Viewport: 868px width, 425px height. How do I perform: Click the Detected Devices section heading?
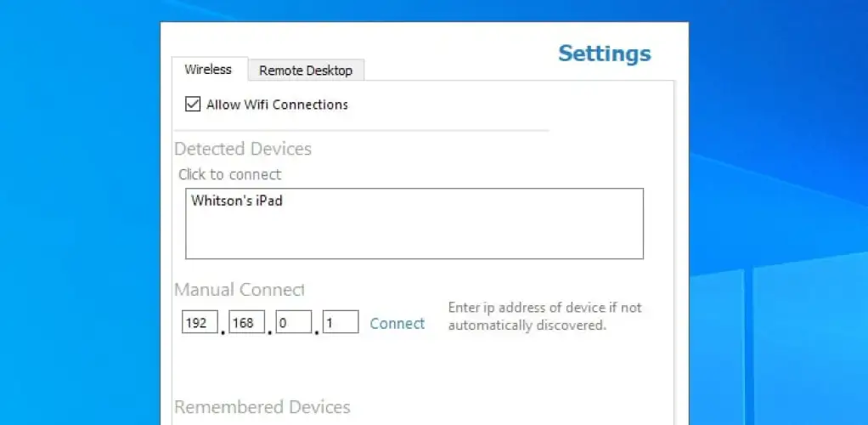click(x=243, y=149)
